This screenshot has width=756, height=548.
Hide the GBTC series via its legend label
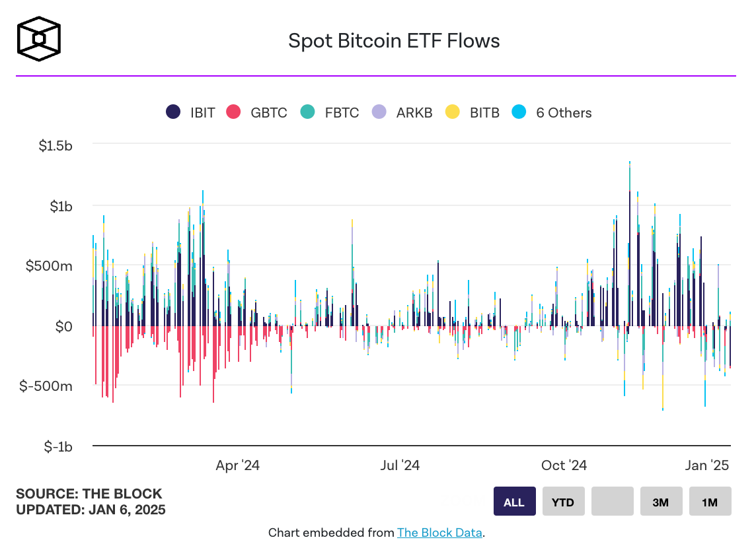tap(268, 112)
